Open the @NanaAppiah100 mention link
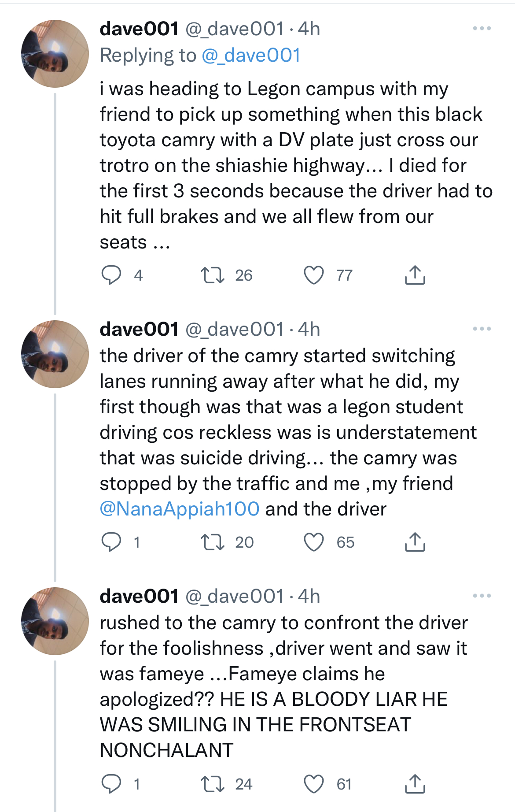Viewport: 515px width, 812px height. (x=180, y=509)
